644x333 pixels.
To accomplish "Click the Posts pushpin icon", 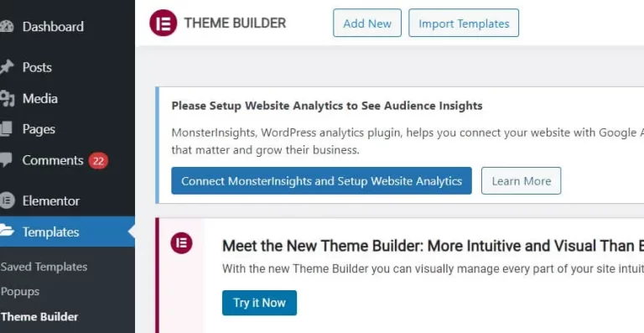I will [x=7, y=67].
